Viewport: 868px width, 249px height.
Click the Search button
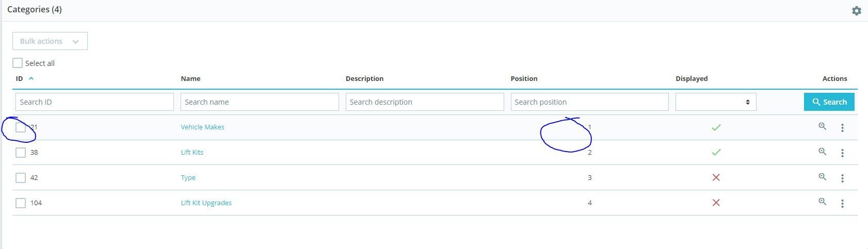tap(829, 102)
